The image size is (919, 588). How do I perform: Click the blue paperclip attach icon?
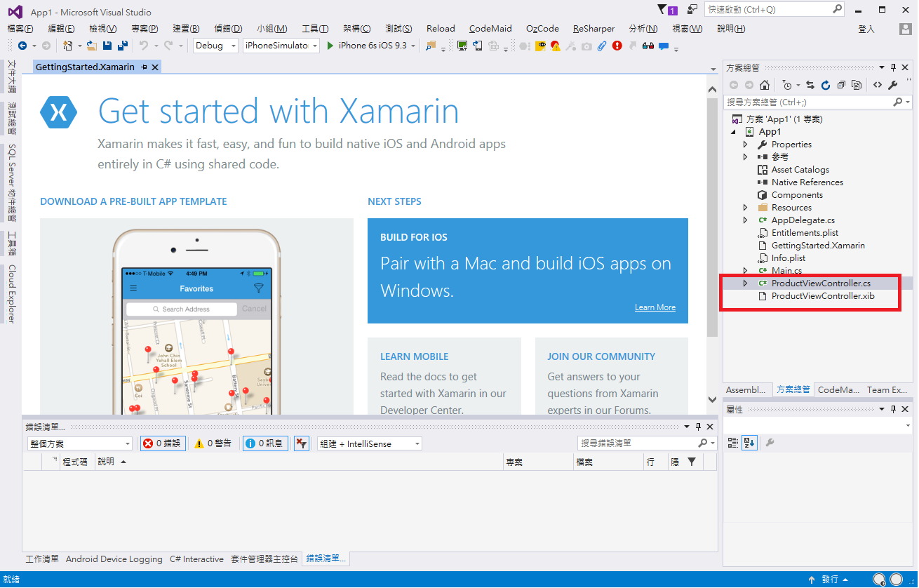(602, 46)
